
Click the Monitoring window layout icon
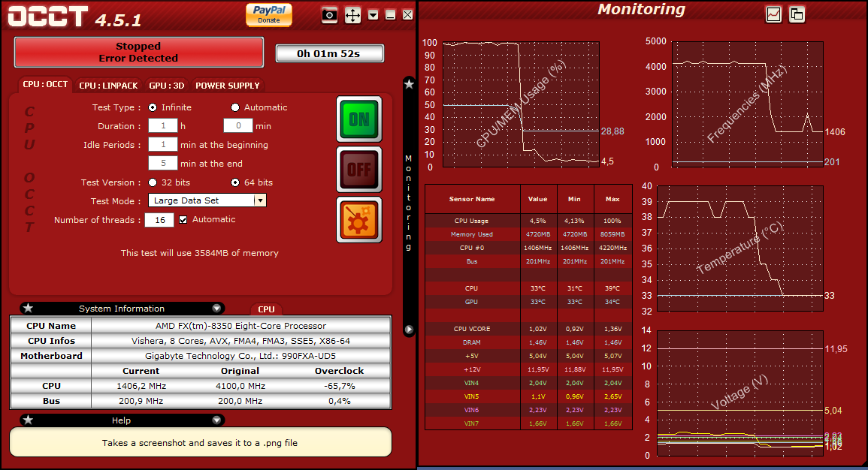coord(797,14)
